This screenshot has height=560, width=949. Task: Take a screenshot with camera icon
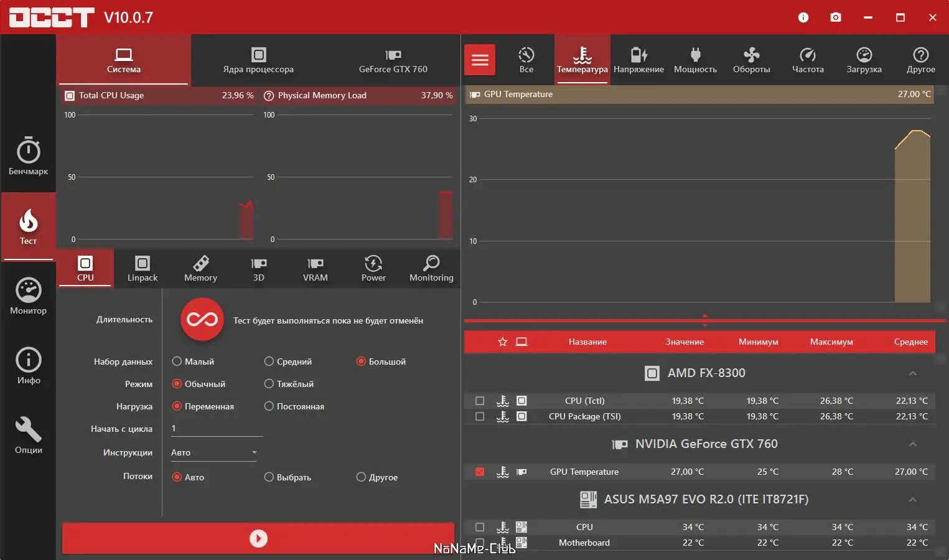(x=836, y=17)
